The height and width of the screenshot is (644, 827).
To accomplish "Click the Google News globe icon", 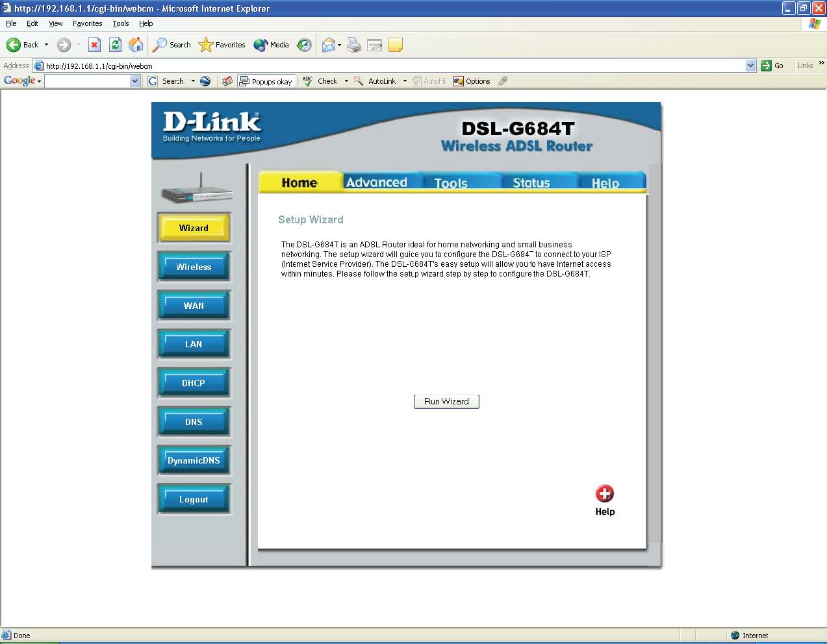I will point(205,81).
